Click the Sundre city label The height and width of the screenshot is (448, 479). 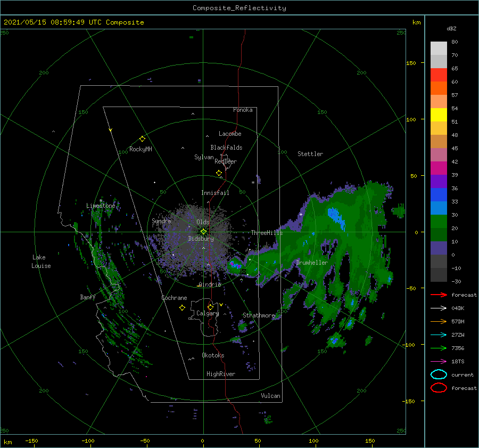click(x=161, y=221)
